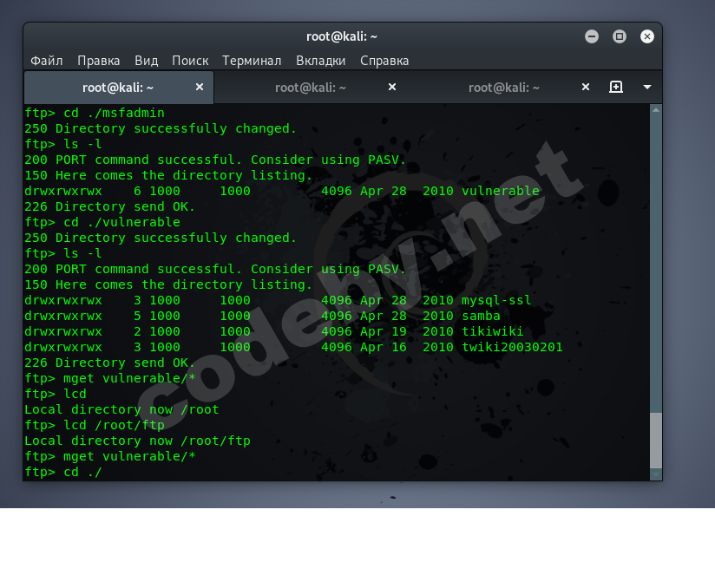
Task: Click the 'cd ./vulnerable' command line
Action: coord(102,222)
